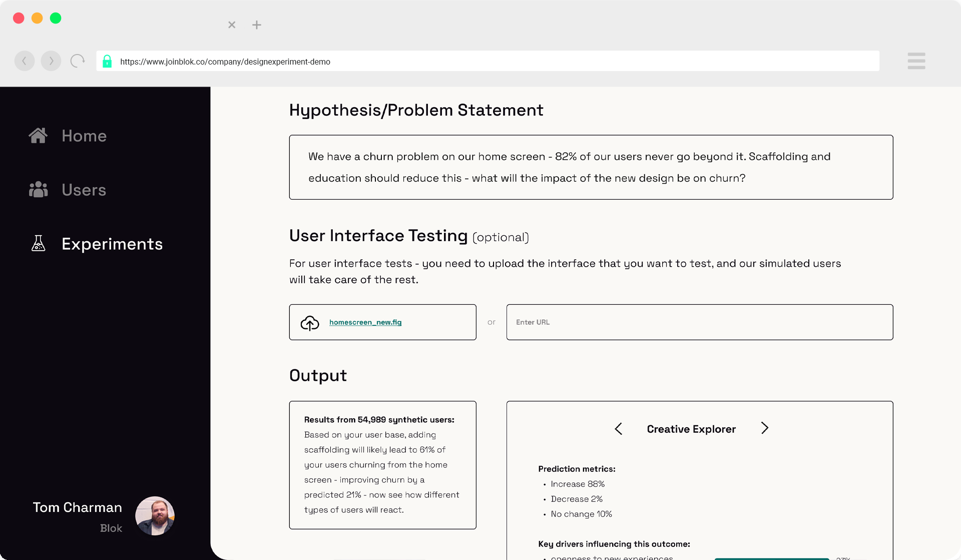Click the hypothesis problem statement text box
The height and width of the screenshot is (560, 961).
[x=591, y=167]
